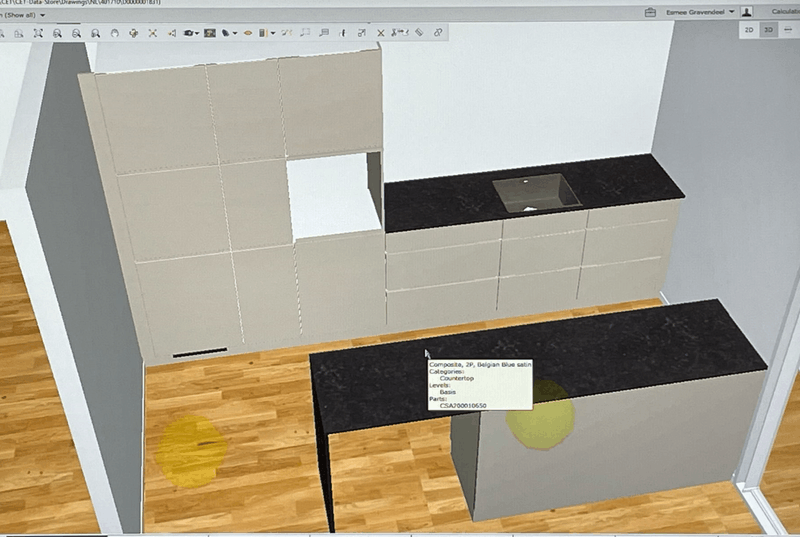Image resolution: width=800 pixels, height=537 pixels.
Task: Click the view direction arrow icon
Action: point(172,33)
